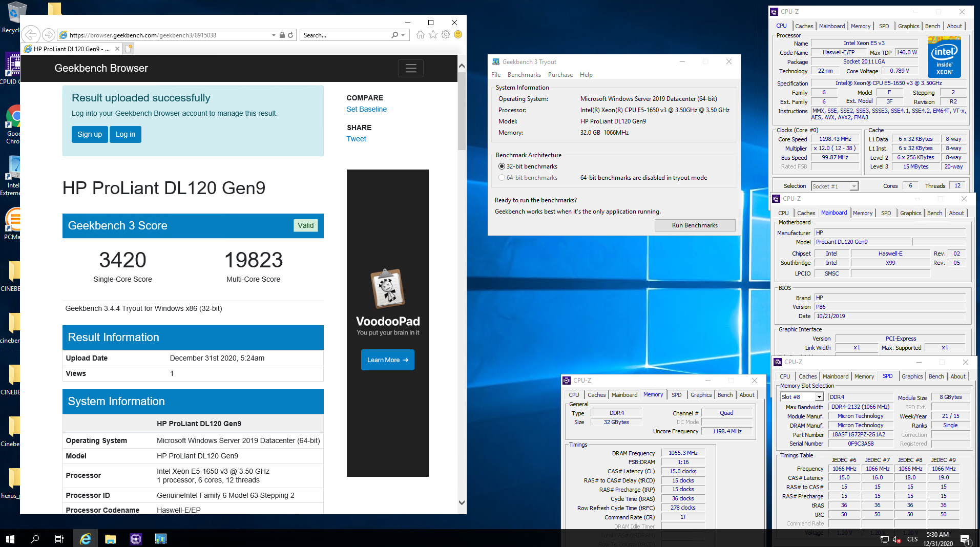This screenshot has height=547, width=980.
Task: Close the HP ProLiant DL120 Gen9 tab
Action: (x=117, y=49)
